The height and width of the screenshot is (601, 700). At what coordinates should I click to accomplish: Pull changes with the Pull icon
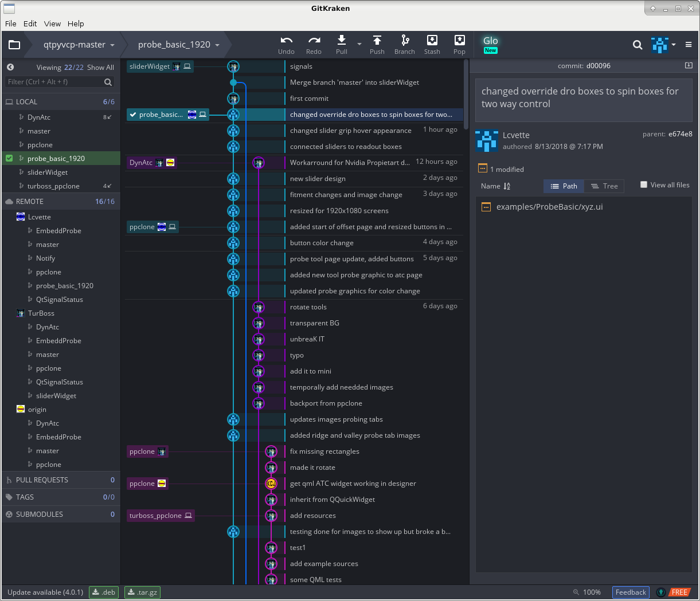click(x=342, y=40)
